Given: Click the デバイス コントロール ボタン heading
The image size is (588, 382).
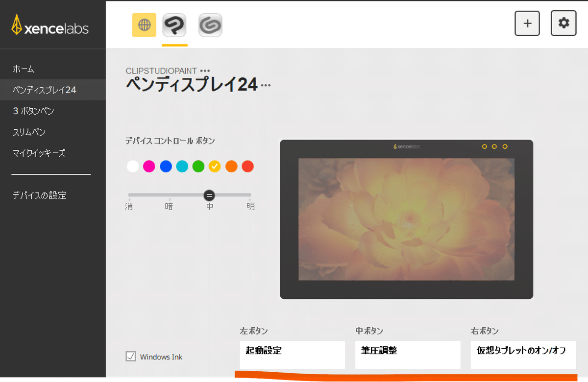Looking at the screenshot, I should click(170, 141).
